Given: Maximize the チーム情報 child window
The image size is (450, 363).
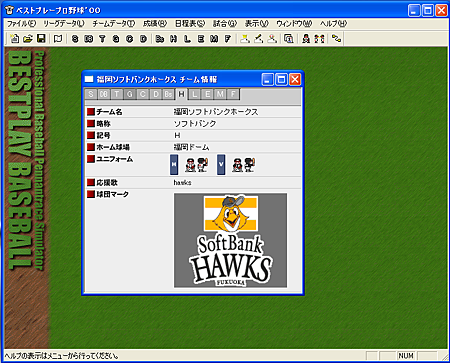Looking at the screenshot, I should (x=281, y=79).
